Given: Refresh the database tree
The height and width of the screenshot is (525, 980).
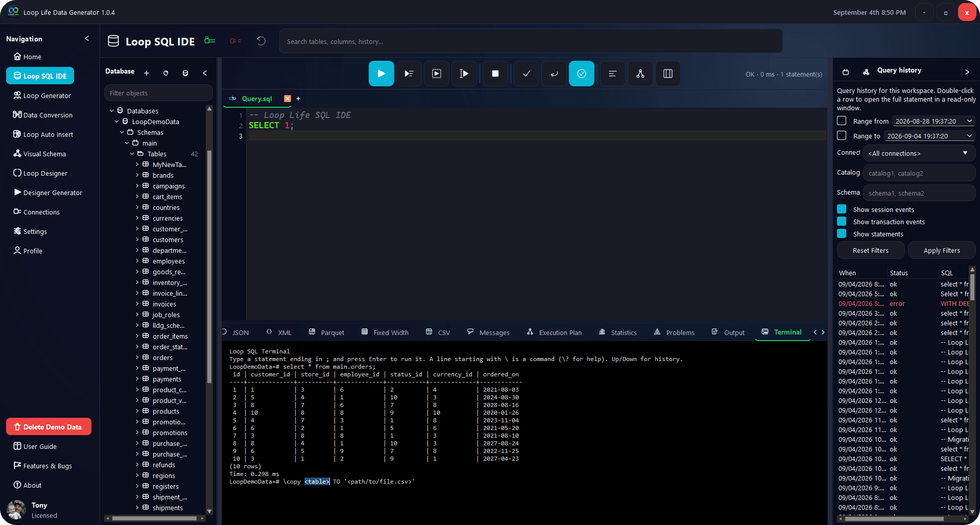Looking at the screenshot, I should point(165,73).
